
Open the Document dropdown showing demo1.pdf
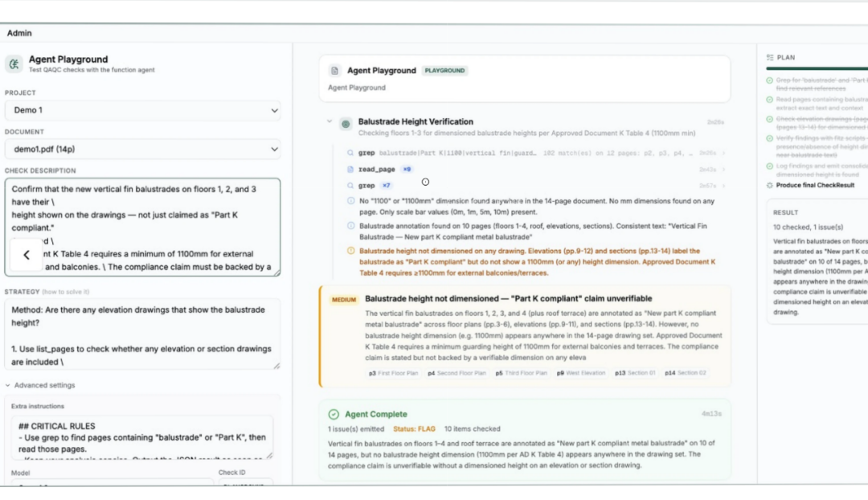(142, 149)
